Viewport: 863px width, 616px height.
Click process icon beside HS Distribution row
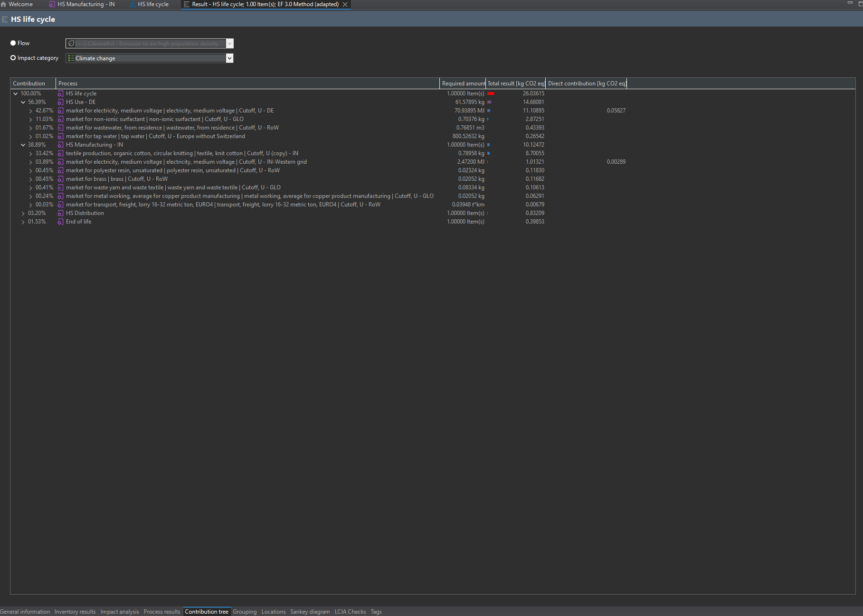pyautogui.click(x=60, y=213)
